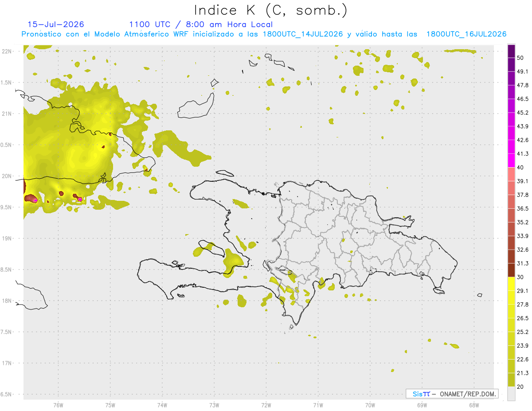Click the color bar value "23.9"

[523, 345]
